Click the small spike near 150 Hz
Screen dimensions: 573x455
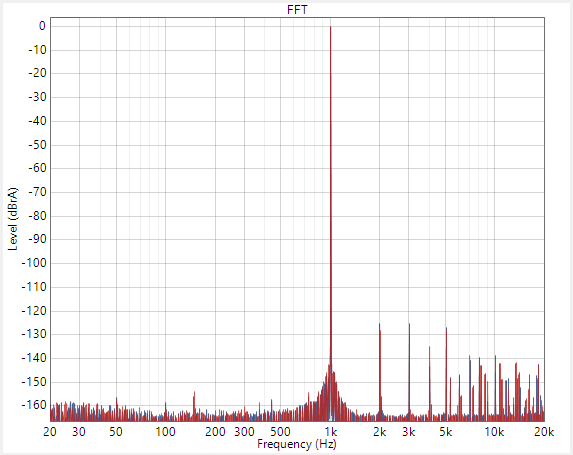194,393
